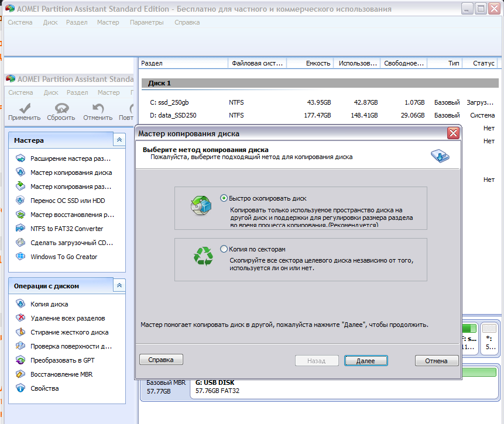Open Система menu in the topmost menu bar

coord(20,22)
